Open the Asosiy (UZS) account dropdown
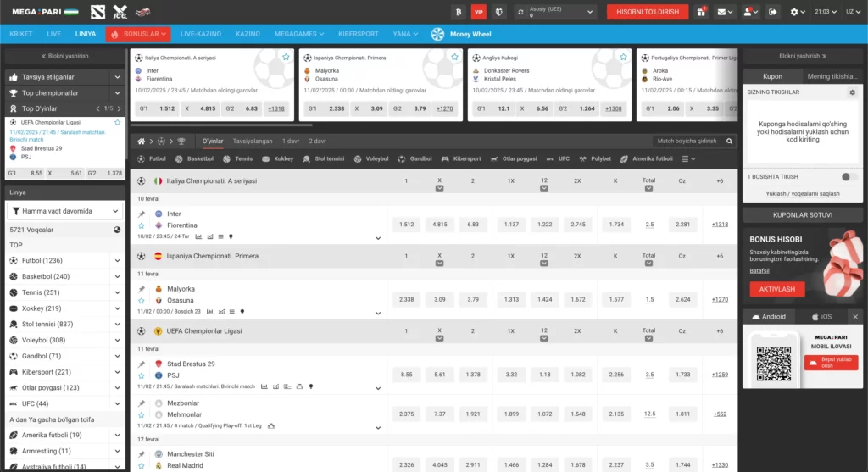868x472 pixels. [x=556, y=12]
